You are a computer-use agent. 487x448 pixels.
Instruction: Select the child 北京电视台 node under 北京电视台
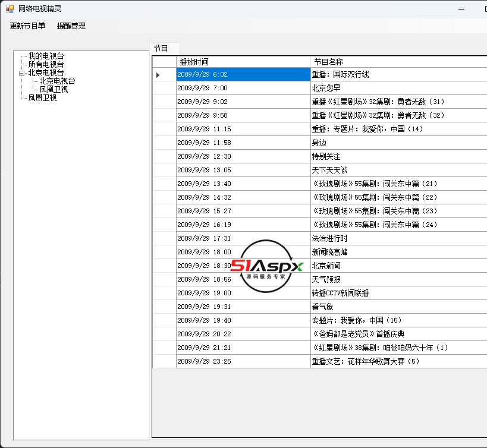57,81
